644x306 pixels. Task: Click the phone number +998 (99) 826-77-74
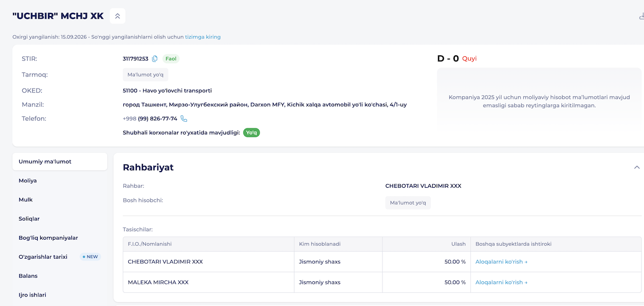point(150,119)
